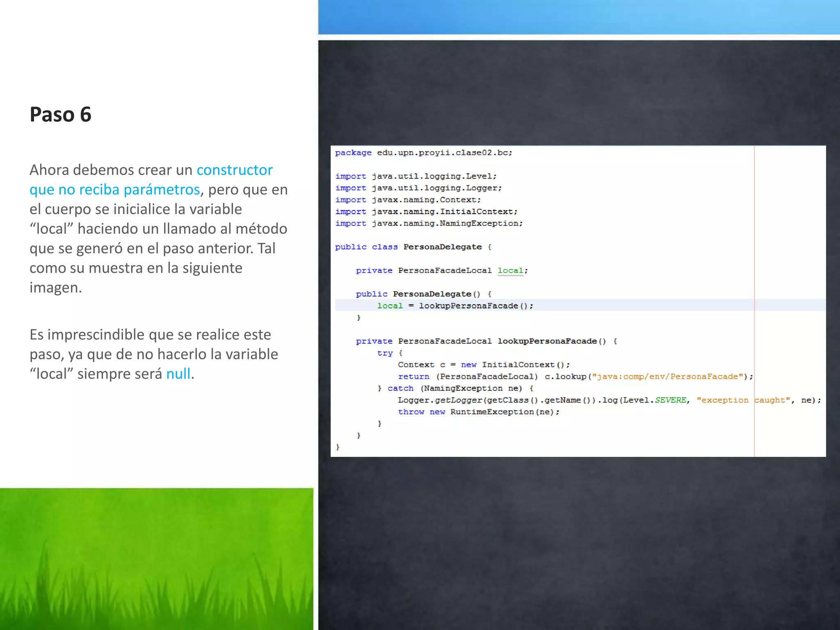Click the underlined 'local' variable declaration

click(x=510, y=271)
